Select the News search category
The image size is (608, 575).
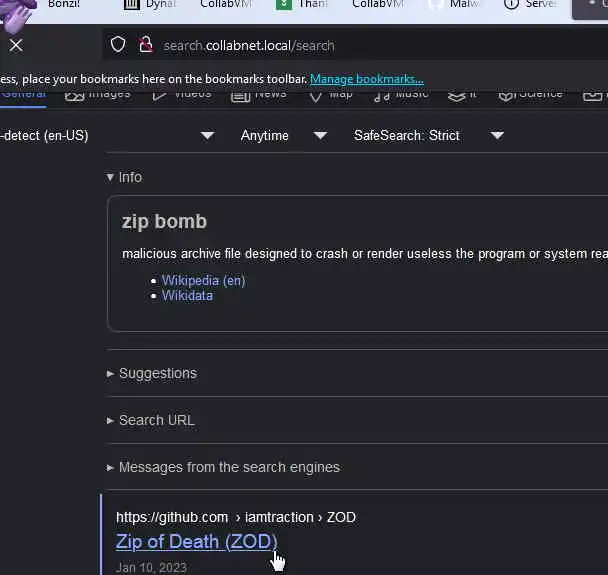click(259, 95)
